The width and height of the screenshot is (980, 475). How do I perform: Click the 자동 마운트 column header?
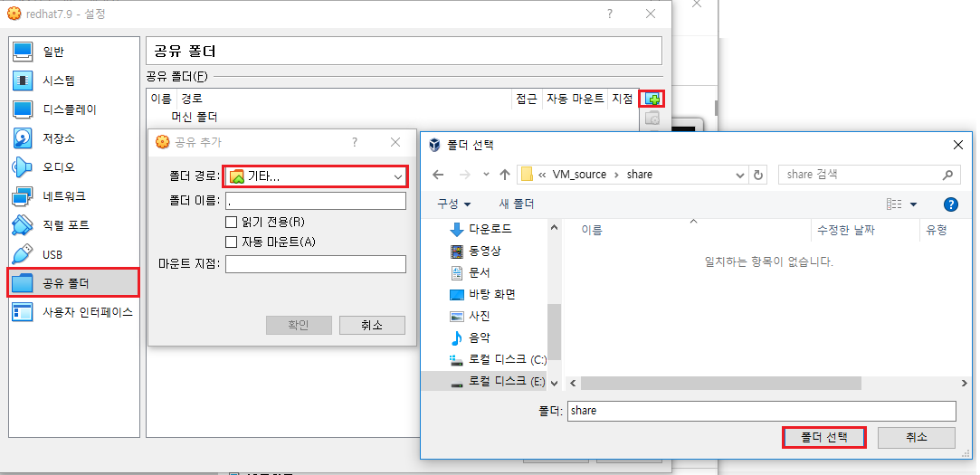click(x=575, y=98)
